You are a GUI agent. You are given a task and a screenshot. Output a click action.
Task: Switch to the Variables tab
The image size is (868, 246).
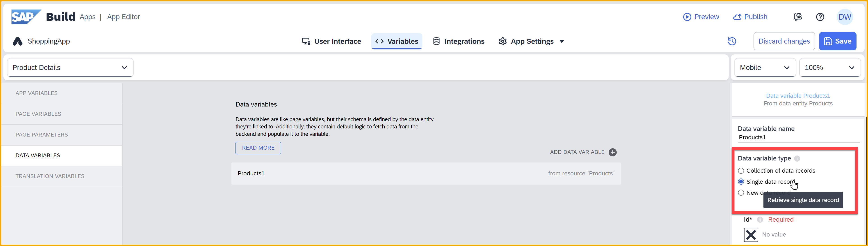tap(397, 41)
